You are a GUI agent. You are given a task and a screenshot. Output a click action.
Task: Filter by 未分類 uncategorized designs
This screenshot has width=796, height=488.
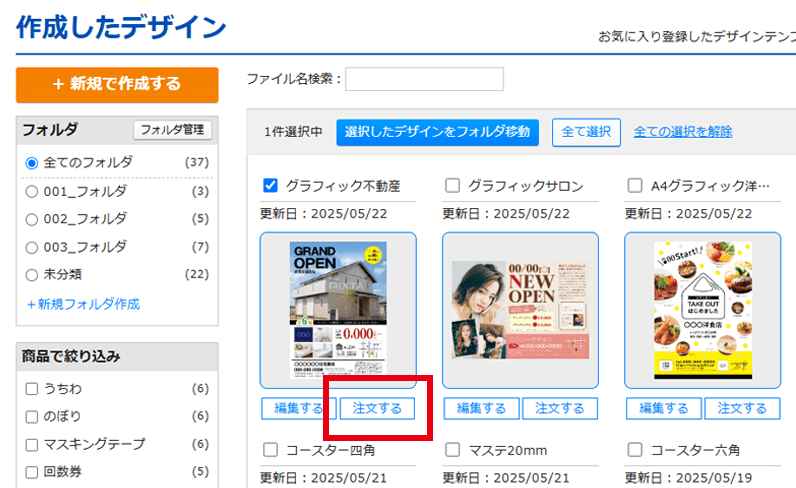[x=31, y=275]
